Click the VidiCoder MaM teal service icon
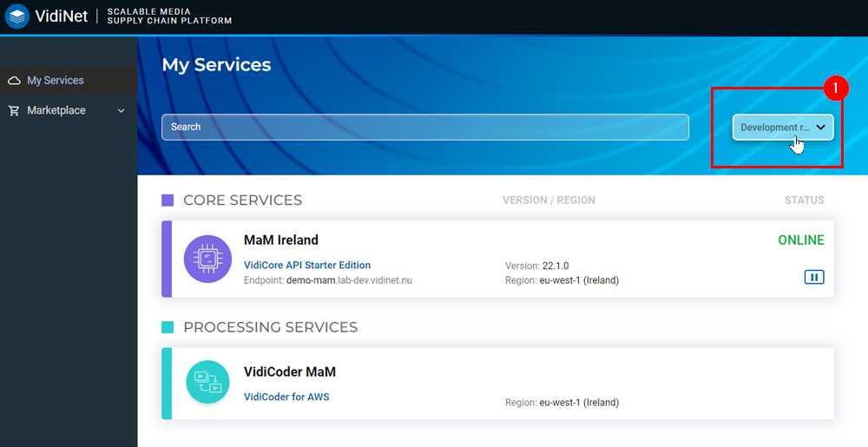This screenshot has height=447, width=868. (x=207, y=382)
